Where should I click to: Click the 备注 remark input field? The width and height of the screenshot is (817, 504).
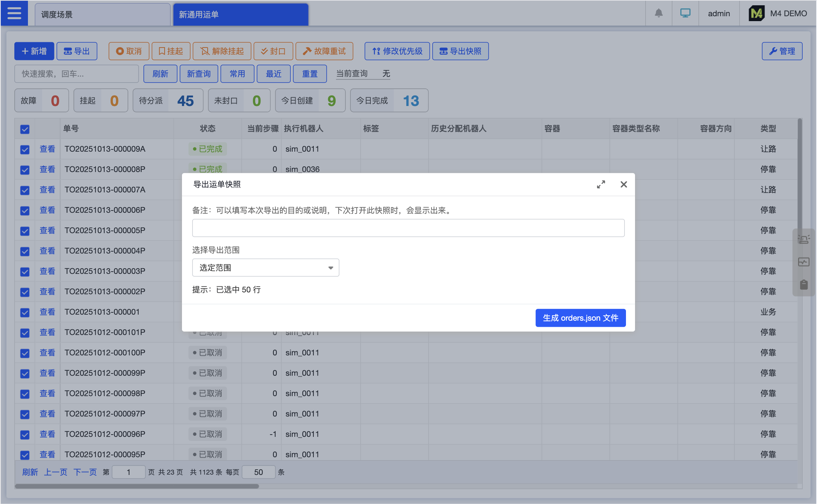(x=408, y=228)
